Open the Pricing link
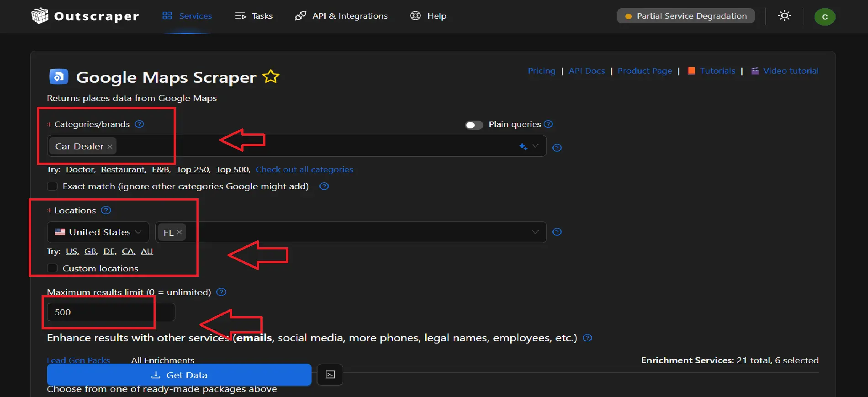This screenshot has height=397, width=868. [x=541, y=71]
